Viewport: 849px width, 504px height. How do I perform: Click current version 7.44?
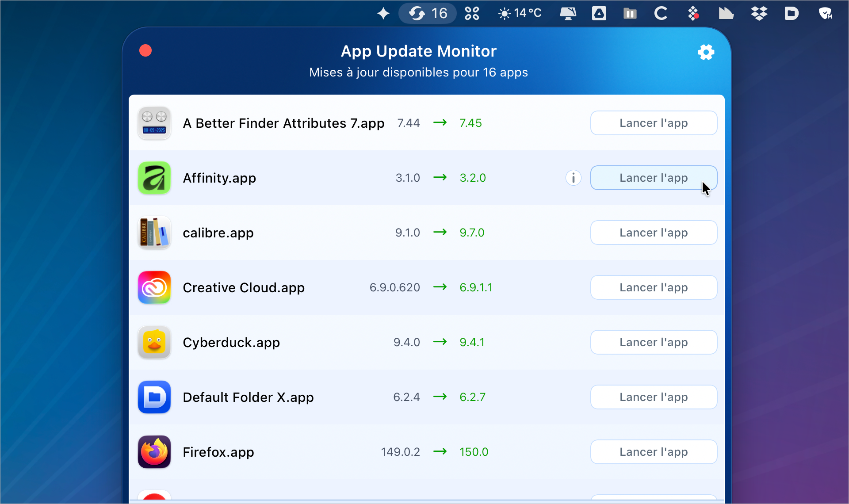click(409, 123)
